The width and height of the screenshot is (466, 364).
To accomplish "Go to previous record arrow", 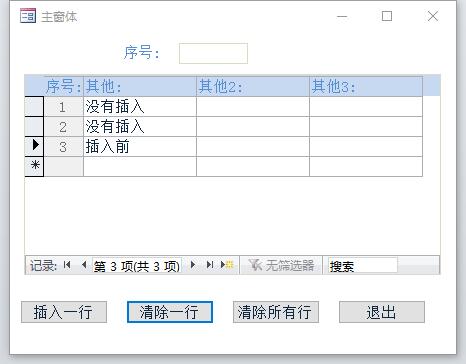I will coord(84,265).
